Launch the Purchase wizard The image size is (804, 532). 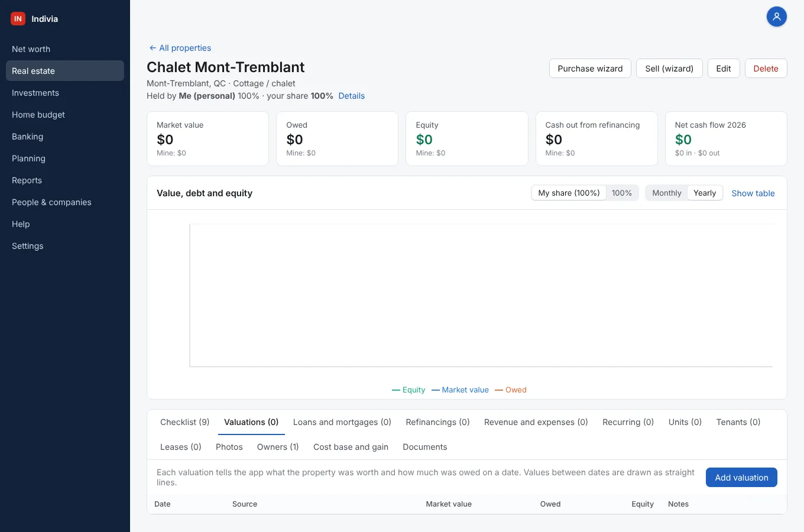(590, 69)
